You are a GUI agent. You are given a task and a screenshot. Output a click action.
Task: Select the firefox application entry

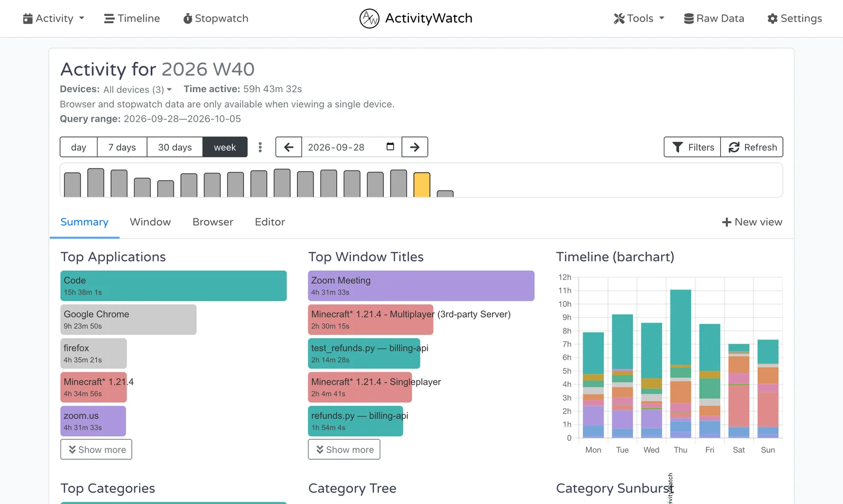(x=94, y=353)
